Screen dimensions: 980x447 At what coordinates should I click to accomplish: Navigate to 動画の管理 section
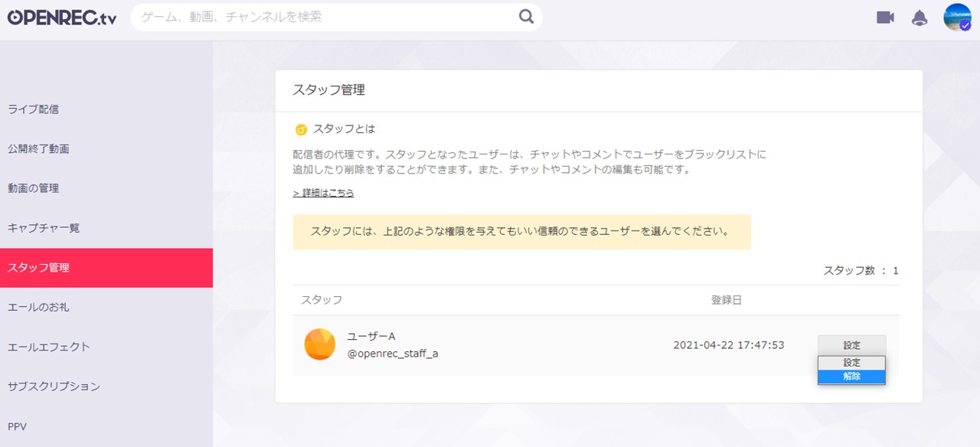[34, 188]
